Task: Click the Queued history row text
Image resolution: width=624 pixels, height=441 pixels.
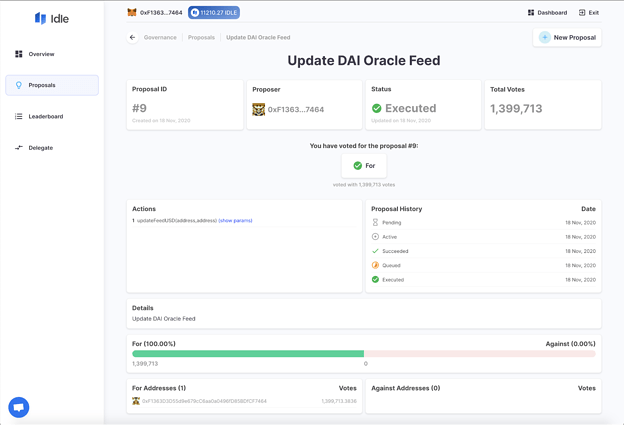Action: coord(391,265)
